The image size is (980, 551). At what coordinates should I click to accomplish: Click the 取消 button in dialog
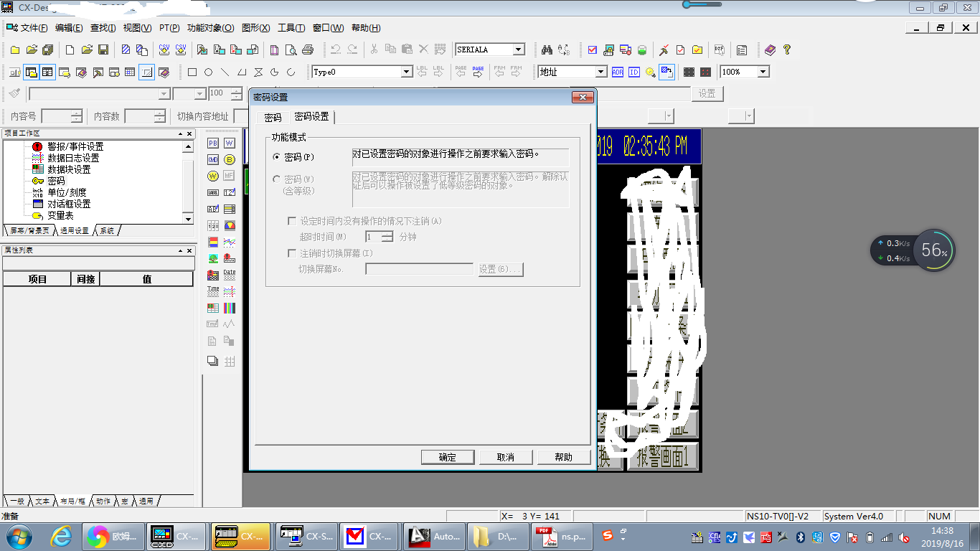pyautogui.click(x=506, y=457)
